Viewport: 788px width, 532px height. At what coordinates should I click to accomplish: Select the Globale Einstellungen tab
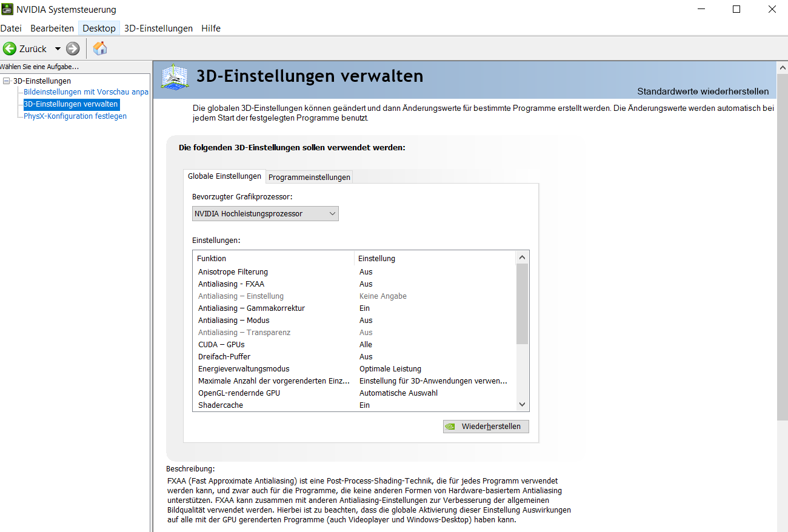(x=224, y=176)
